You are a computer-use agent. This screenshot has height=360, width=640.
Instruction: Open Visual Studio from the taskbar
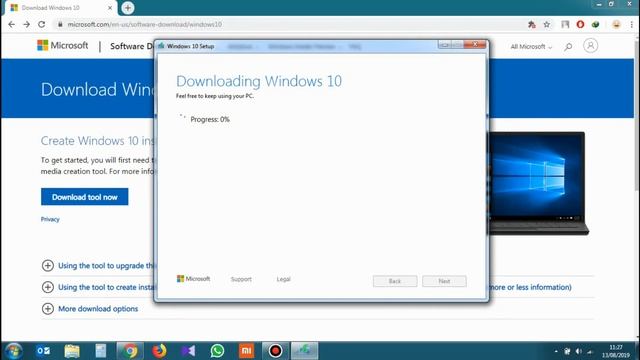pos(188,351)
